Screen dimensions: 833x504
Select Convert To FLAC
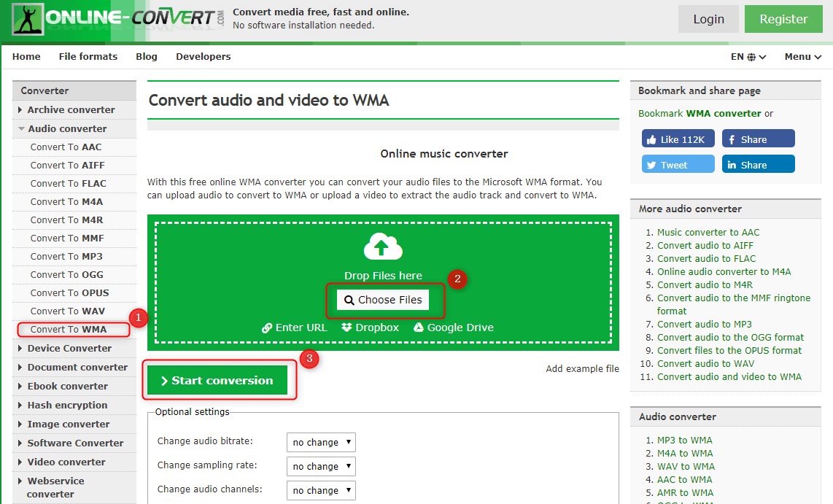(69, 184)
